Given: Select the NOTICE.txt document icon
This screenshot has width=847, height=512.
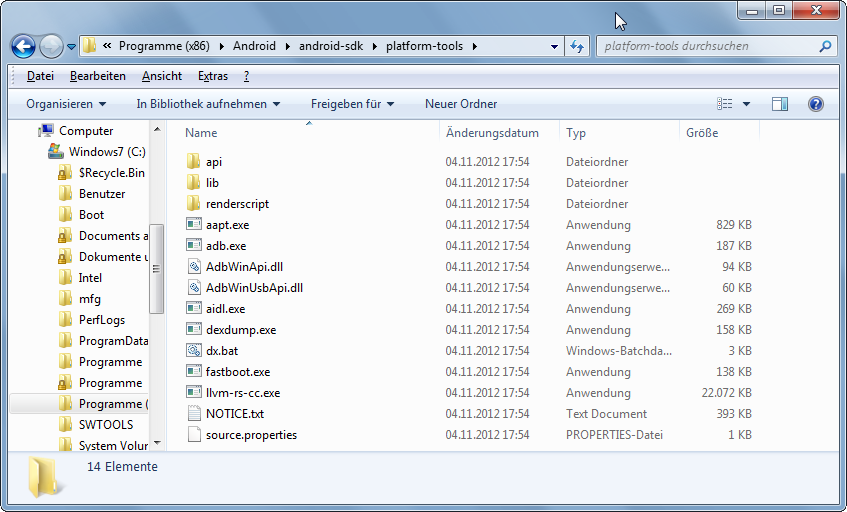Looking at the screenshot, I should [194, 414].
